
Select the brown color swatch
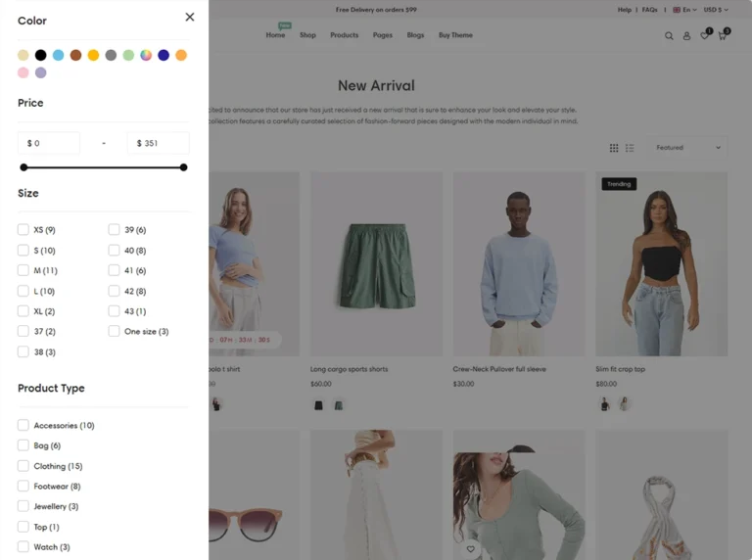[x=75, y=55]
